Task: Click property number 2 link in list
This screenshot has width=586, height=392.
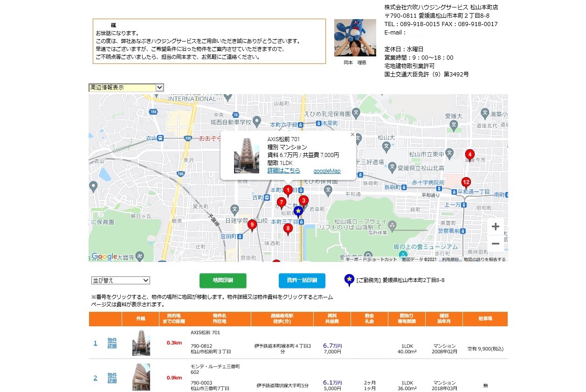Action: (x=96, y=378)
